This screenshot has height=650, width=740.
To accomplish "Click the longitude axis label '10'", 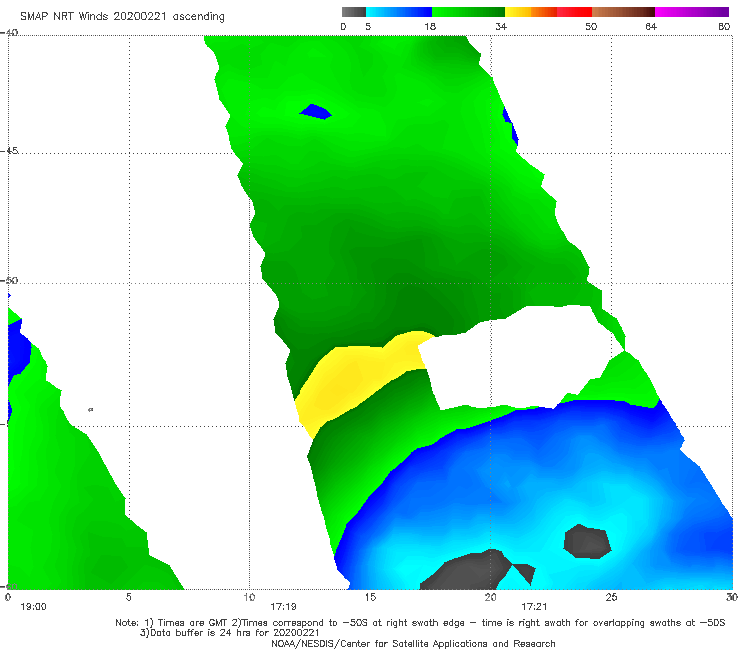I will 249,597.
